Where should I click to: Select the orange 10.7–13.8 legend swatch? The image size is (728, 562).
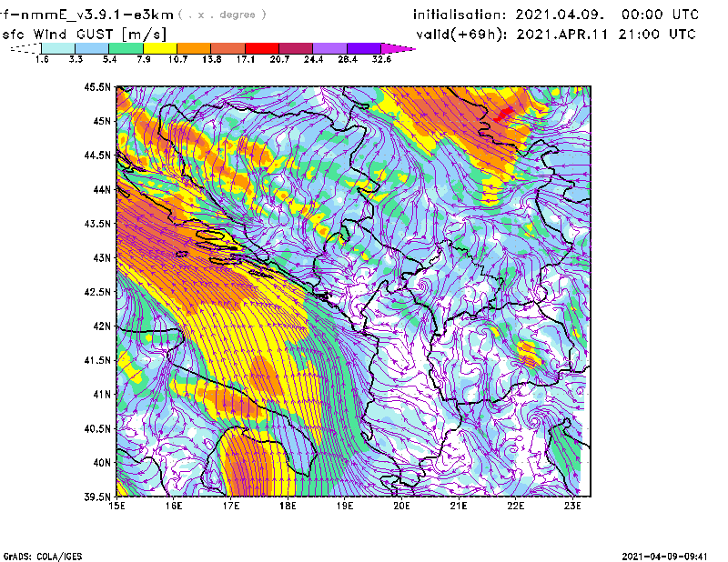(x=194, y=48)
